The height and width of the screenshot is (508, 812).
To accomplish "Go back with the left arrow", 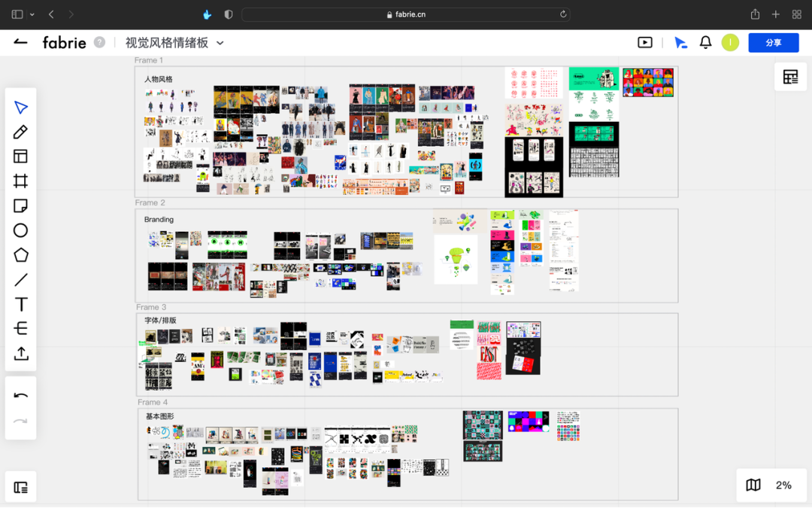I will click(20, 42).
